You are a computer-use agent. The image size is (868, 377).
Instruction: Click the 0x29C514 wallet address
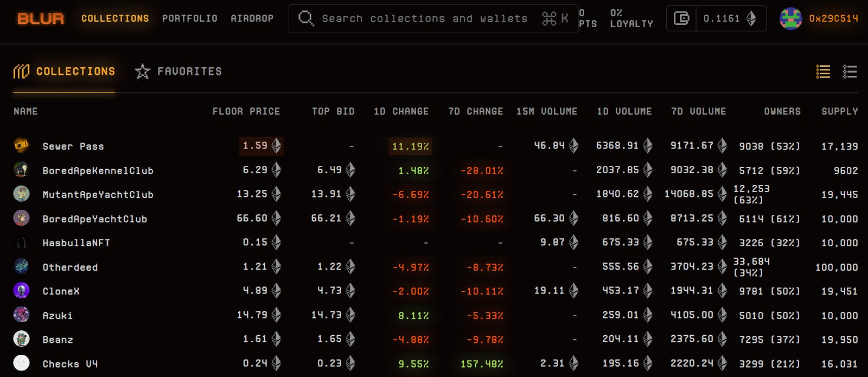[x=833, y=18]
